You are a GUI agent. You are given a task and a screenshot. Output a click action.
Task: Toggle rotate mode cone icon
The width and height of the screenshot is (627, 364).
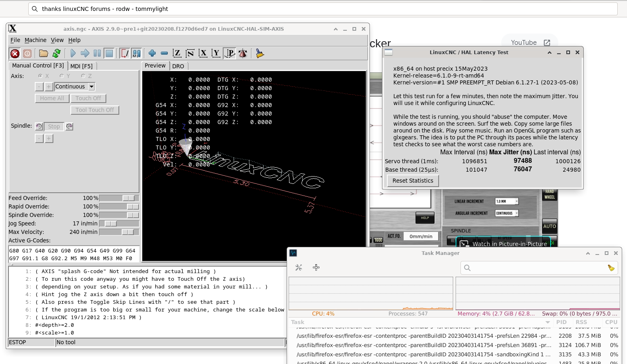pyautogui.click(x=243, y=53)
